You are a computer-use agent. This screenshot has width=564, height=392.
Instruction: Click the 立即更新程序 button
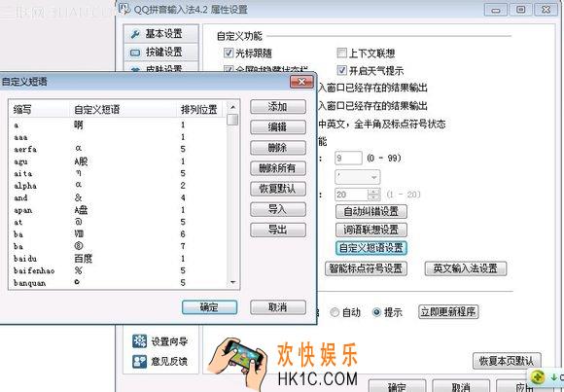coord(448,311)
